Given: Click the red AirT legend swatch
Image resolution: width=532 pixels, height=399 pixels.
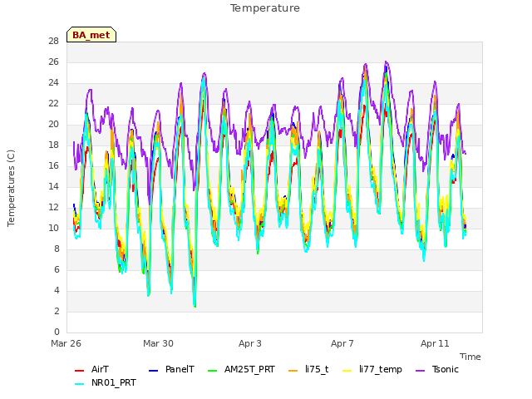Looking at the screenshot, I should click(79, 371).
